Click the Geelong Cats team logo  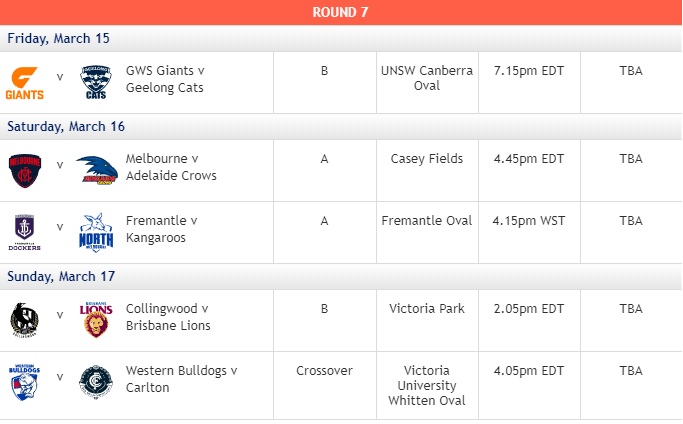[x=96, y=82]
